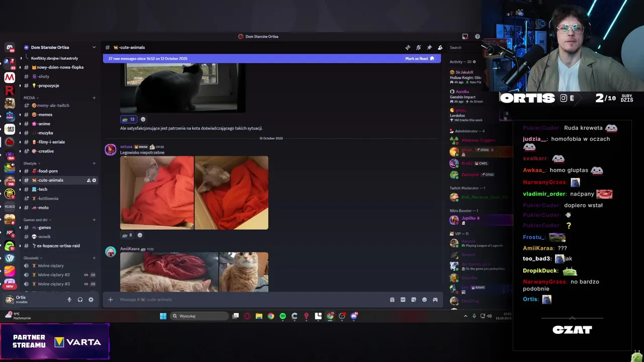
Task: Show pinned messages in cute-animals
Action: pos(429,47)
